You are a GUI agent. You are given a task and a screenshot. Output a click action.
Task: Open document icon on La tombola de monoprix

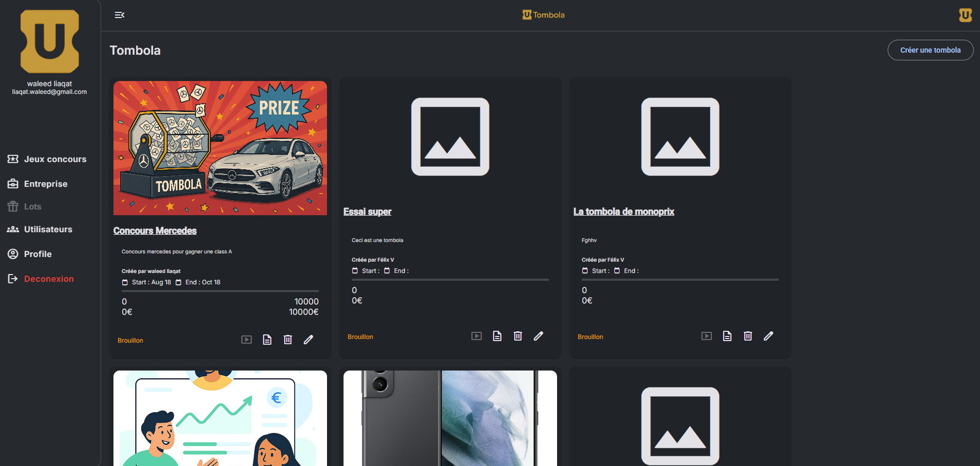coord(727,336)
